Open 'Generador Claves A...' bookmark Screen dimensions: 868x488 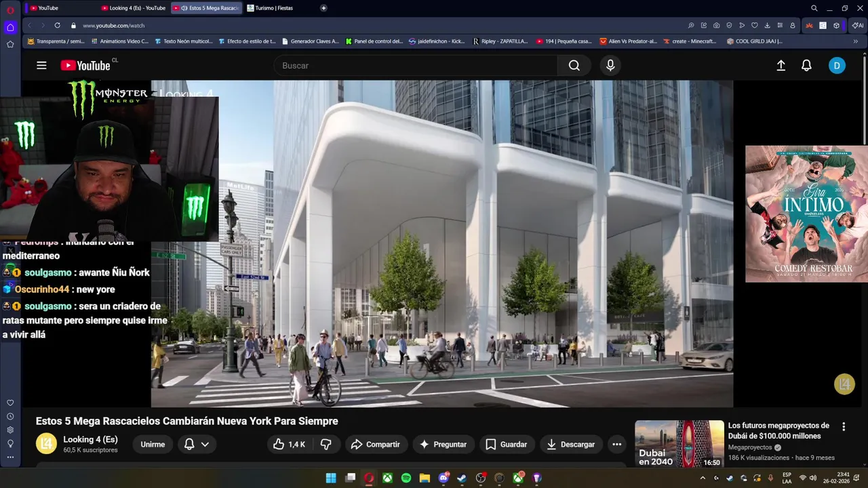[310, 41]
